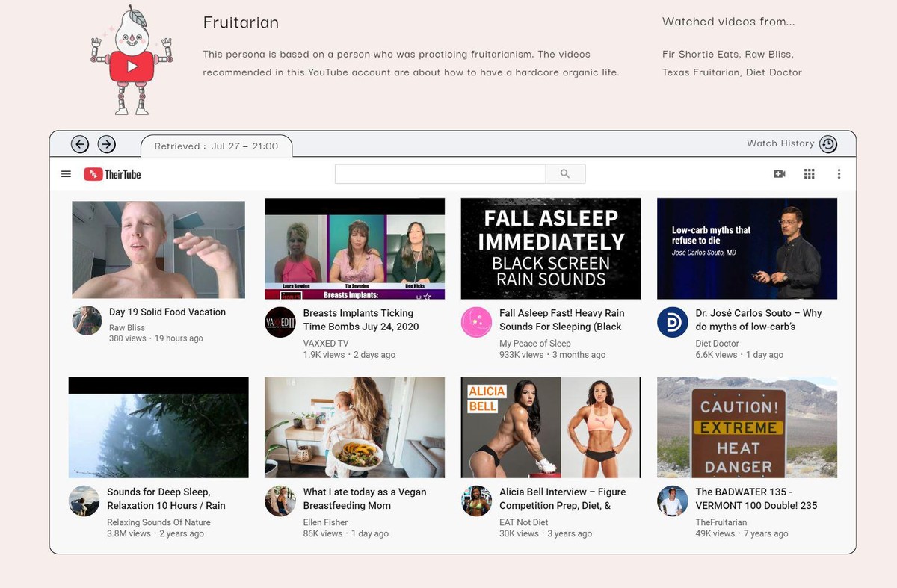Open Raw Bliss channel avatar
This screenshot has width=897, height=588.
click(x=87, y=321)
